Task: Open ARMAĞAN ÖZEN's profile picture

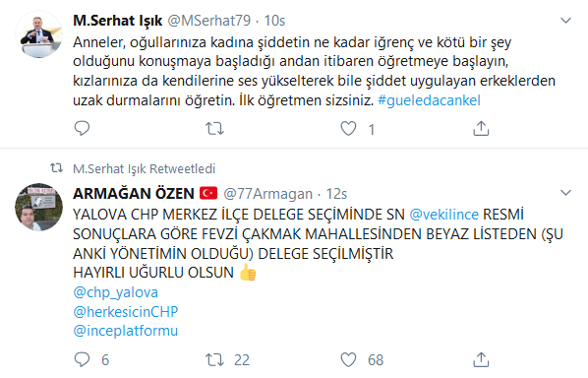Action: [x=38, y=207]
